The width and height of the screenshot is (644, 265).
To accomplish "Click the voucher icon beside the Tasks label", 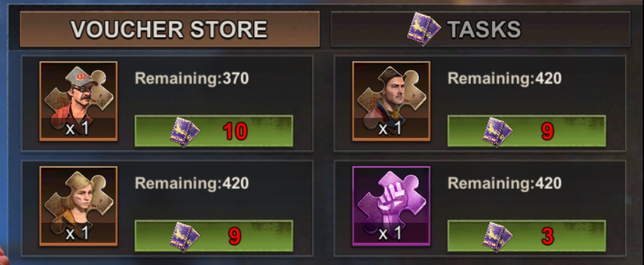I will pos(423,29).
